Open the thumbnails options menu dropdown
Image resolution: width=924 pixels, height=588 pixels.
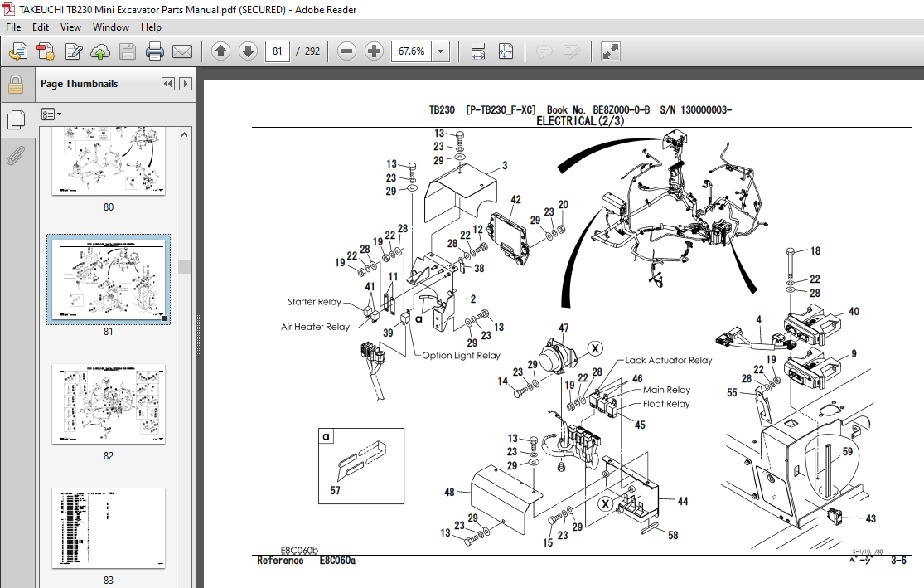click(x=51, y=114)
